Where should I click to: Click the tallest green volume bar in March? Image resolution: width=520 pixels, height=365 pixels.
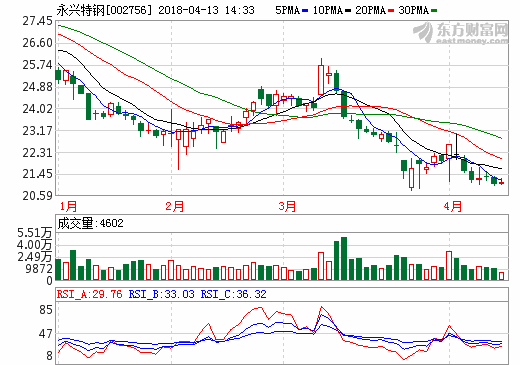tap(344, 259)
